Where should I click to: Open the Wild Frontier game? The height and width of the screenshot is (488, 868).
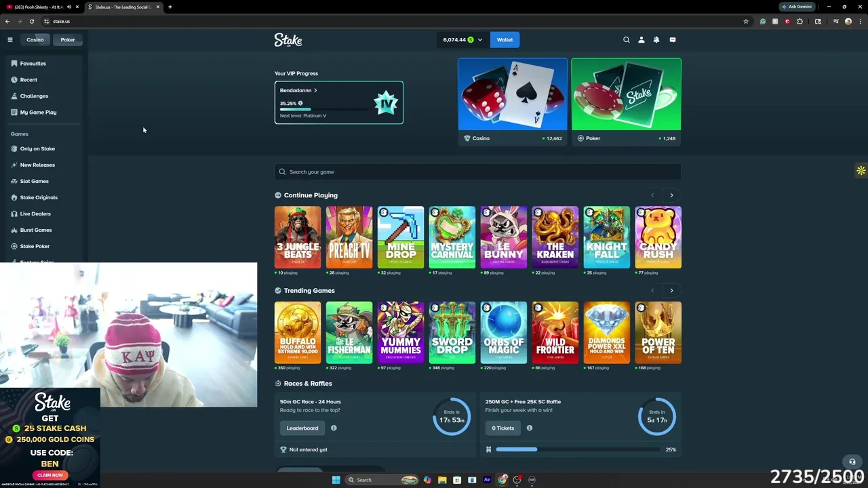555,333
